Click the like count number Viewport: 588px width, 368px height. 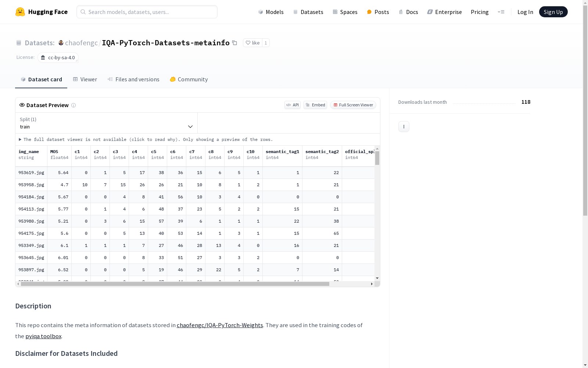pyautogui.click(x=266, y=43)
